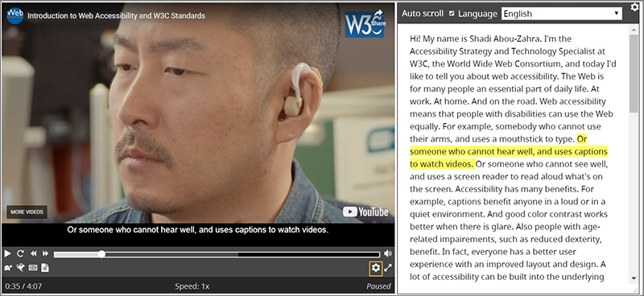Restart the video with the circular arrow
Image resolution: width=644 pixels, height=296 pixels.
tap(20, 253)
